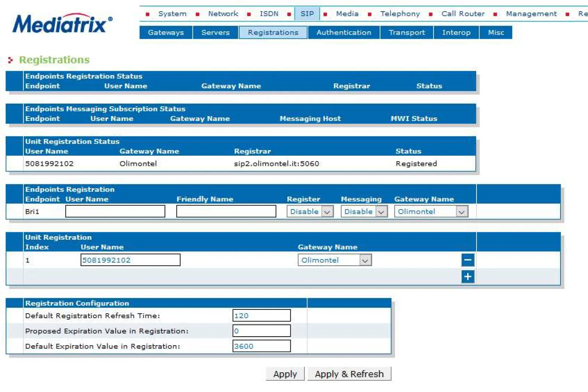588x392 pixels.
Task: Click the plus icon to add unit registration
Action: click(x=467, y=277)
